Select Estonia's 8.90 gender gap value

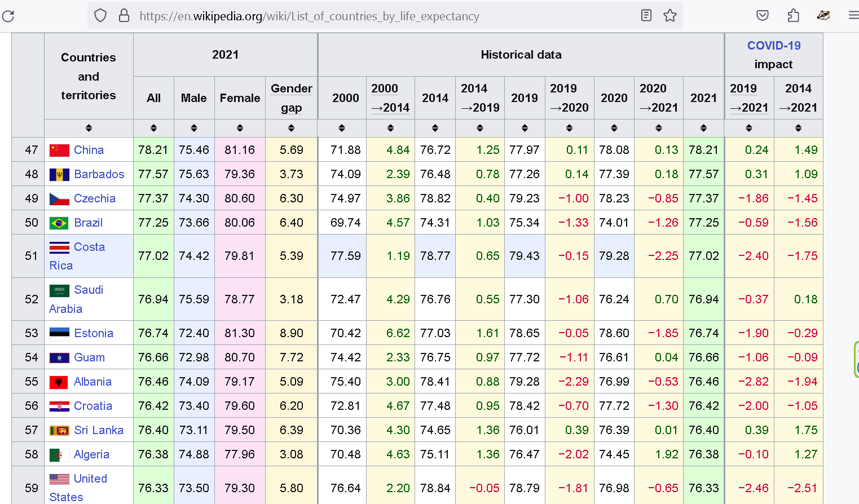(x=292, y=333)
